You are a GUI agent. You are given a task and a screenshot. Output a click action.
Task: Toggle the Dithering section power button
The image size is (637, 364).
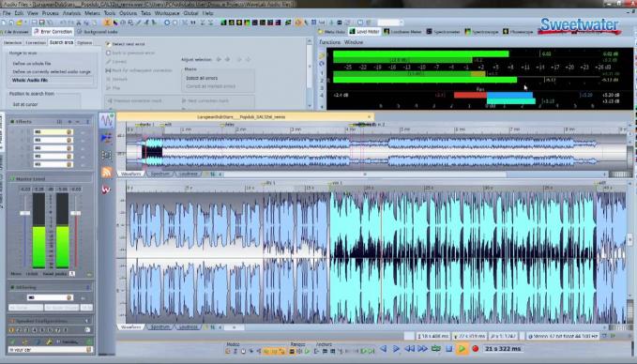coord(12,287)
